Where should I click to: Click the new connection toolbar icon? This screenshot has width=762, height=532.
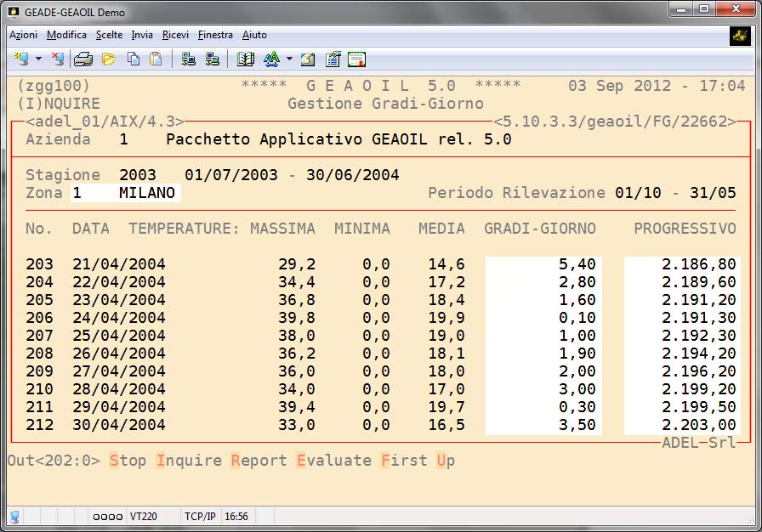[x=22, y=59]
